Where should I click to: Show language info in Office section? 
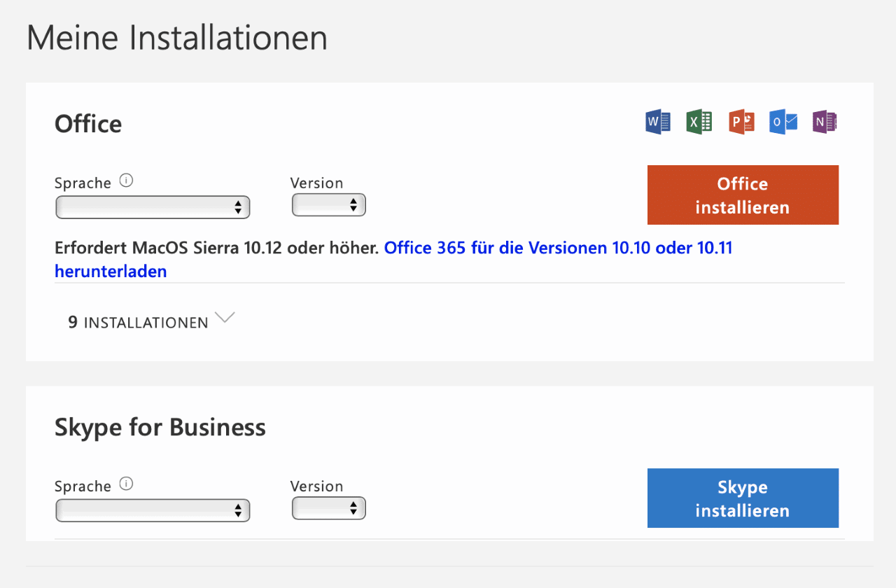[126, 181]
